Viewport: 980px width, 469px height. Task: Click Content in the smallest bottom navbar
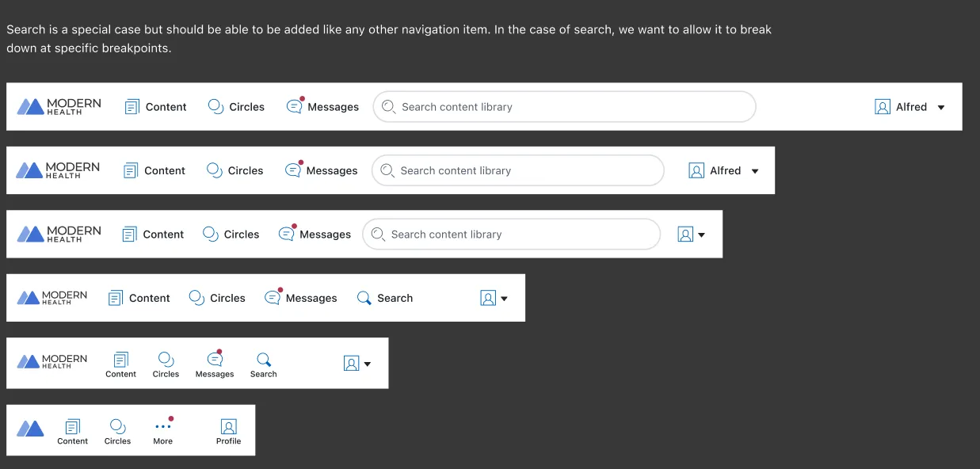(73, 432)
